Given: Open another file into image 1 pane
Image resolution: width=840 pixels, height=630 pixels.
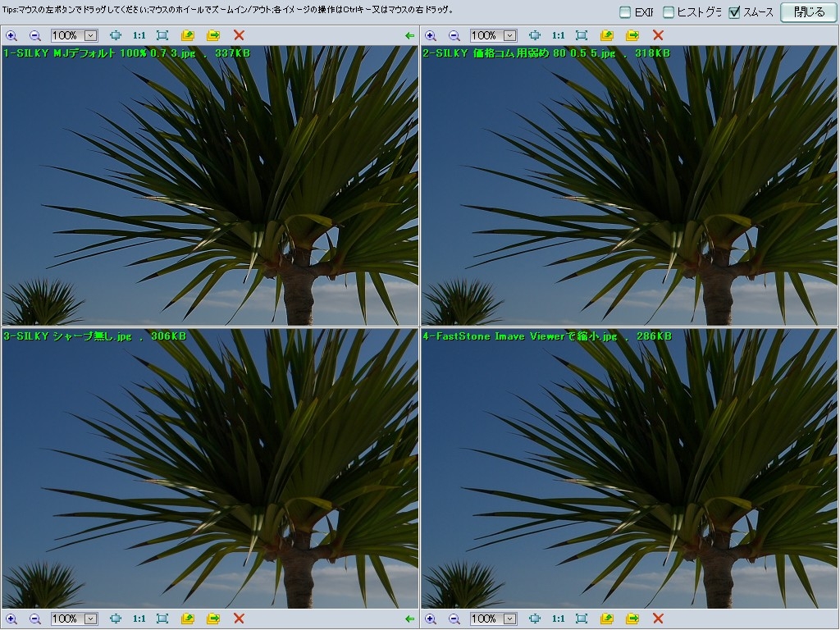Looking at the screenshot, I should click(x=188, y=36).
